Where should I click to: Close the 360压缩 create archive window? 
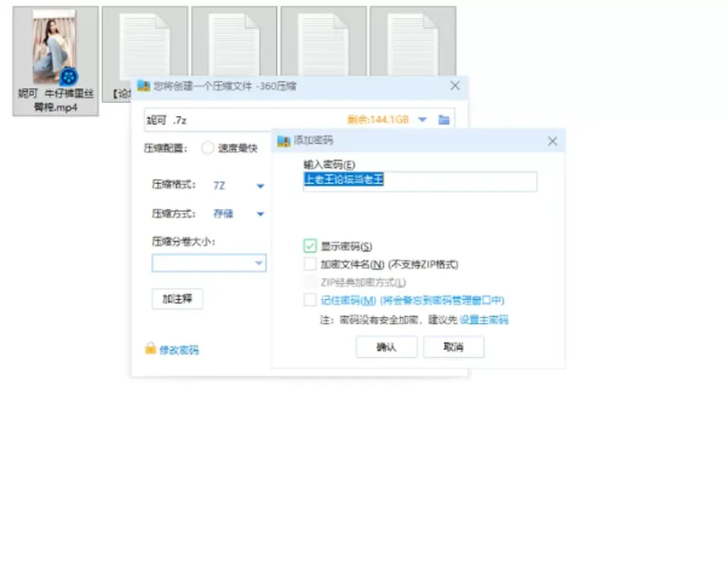pos(455,86)
